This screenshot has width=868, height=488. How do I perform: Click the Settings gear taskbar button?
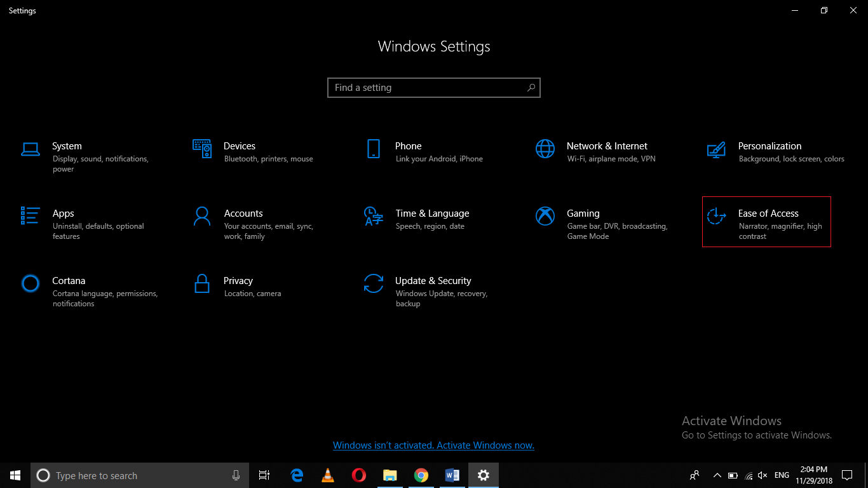(x=484, y=475)
